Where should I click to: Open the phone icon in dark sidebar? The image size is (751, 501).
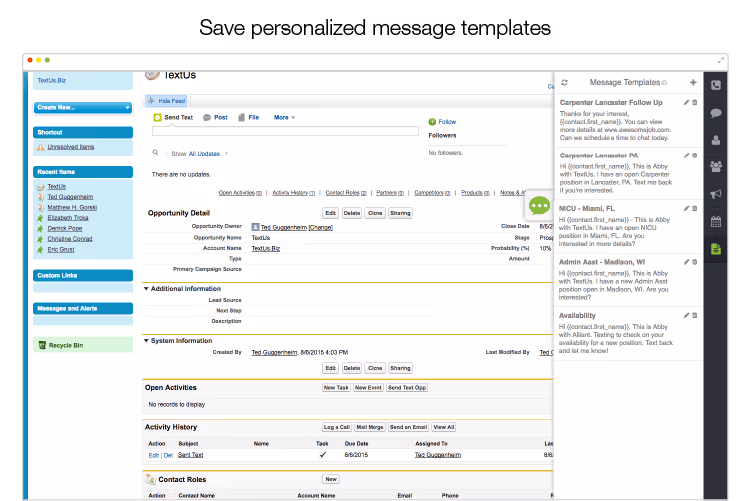[716, 85]
